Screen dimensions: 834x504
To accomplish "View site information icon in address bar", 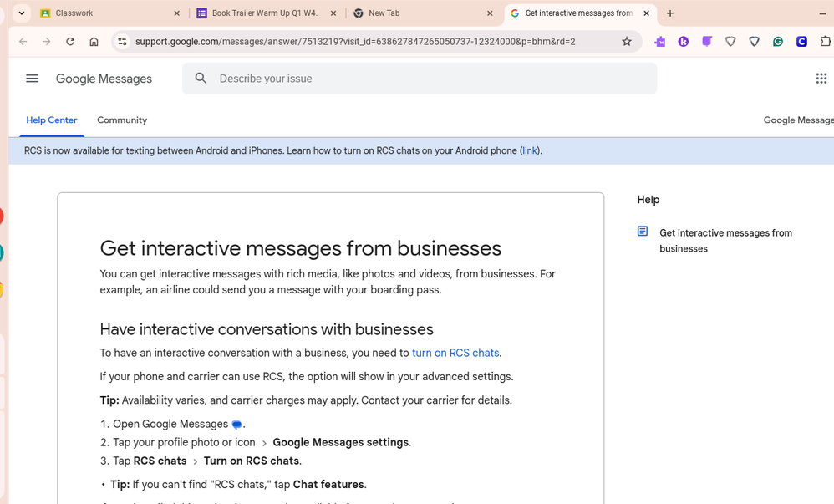I will 122,42.
